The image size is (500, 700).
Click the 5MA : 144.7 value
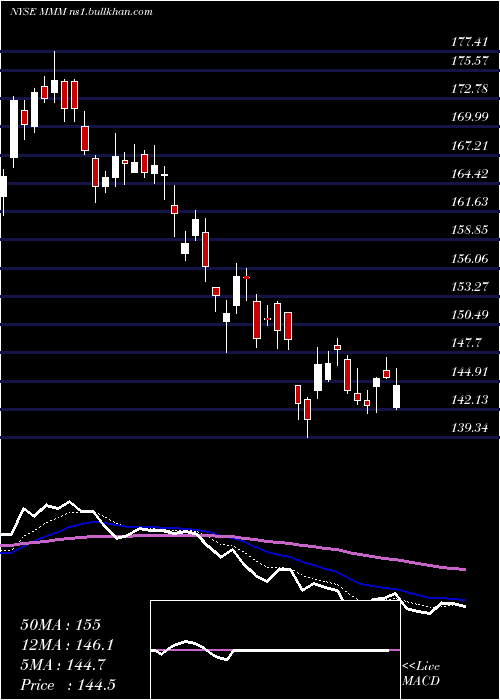(x=63, y=665)
